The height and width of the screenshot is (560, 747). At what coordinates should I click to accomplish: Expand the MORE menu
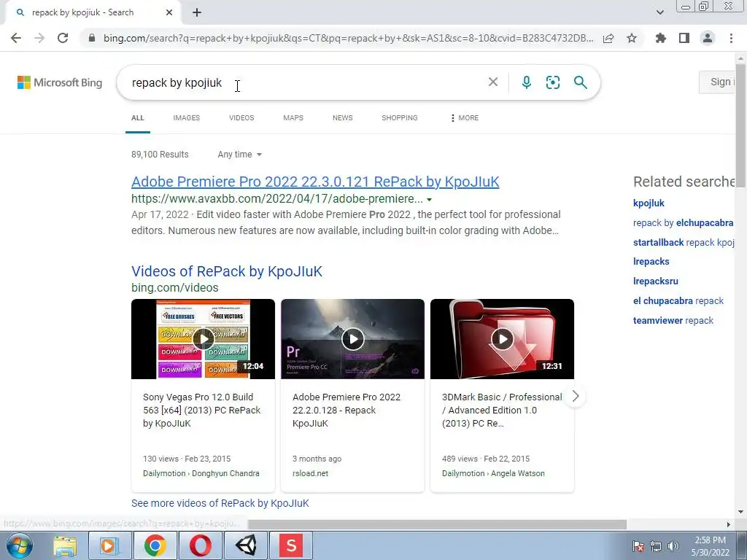click(465, 117)
